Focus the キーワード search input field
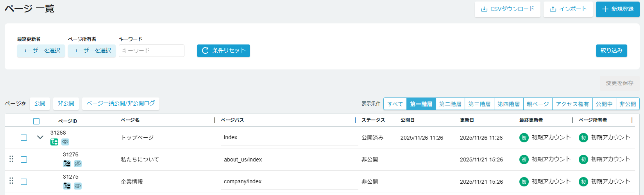This screenshot has width=644, height=195. tap(152, 51)
